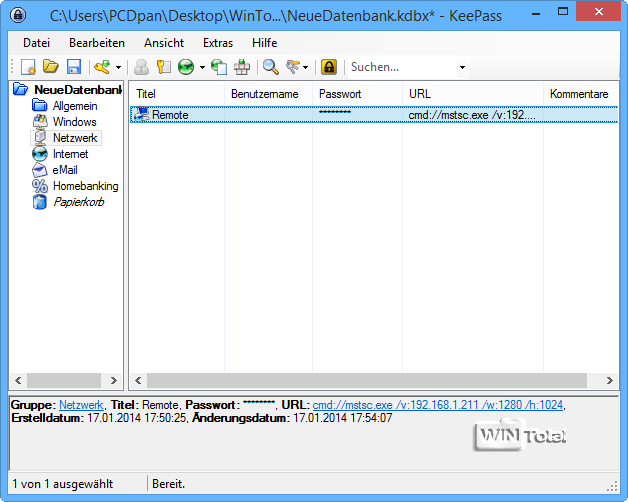This screenshot has height=502, width=628.
Task: Click entry list scrollbar left arrow
Action: point(138,380)
